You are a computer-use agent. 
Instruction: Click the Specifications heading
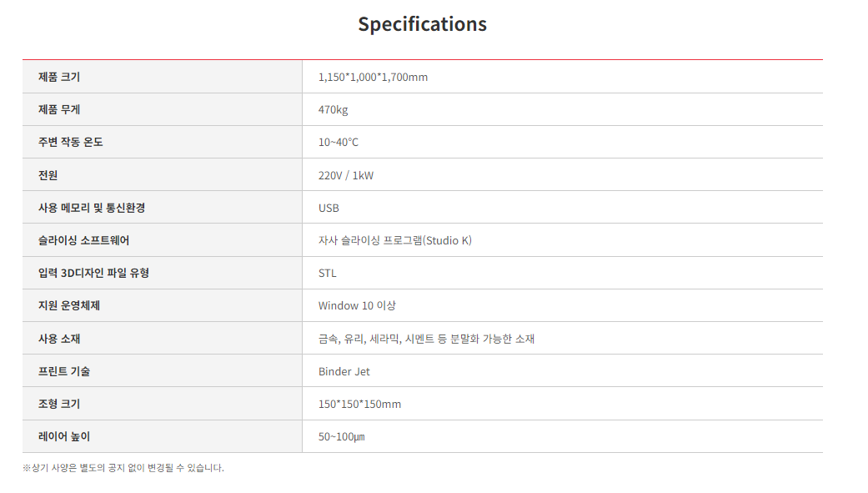422,24
